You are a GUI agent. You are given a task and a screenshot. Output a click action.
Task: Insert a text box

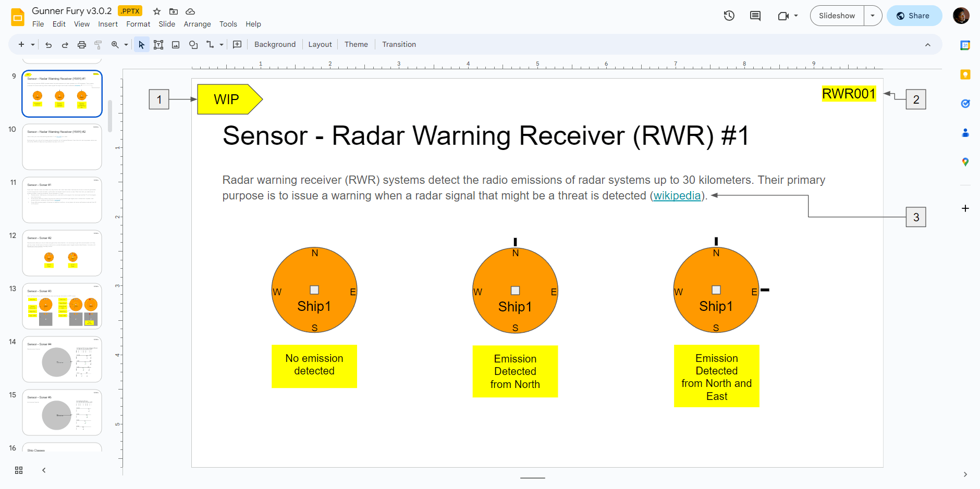[158, 45]
